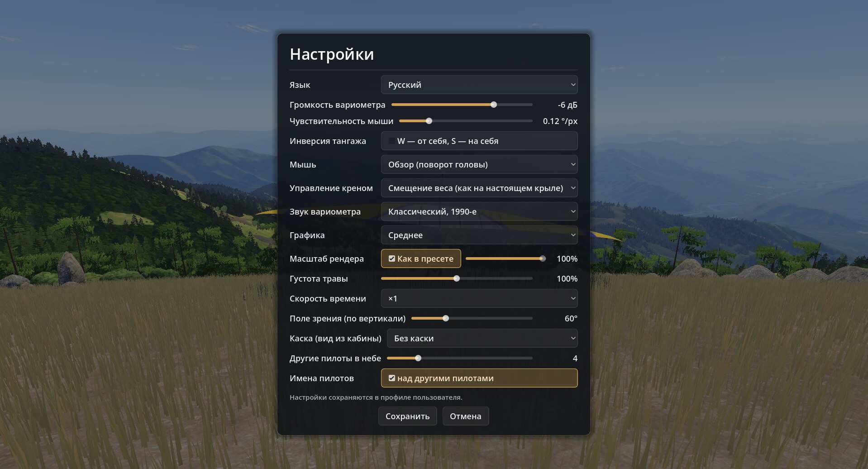Click the 0.12 °/px sensitivity value
This screenshot has width=868, height=469.
pos(560,121)
